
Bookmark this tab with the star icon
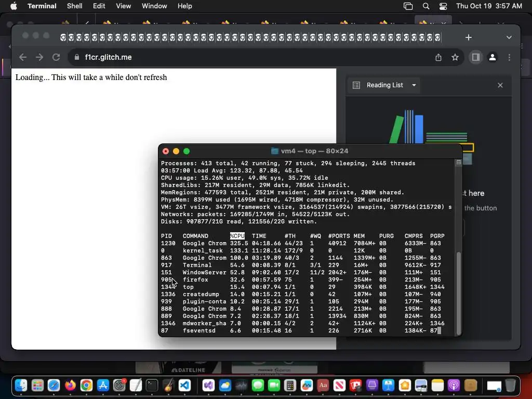pyautogui.click(x=455, y=57)
